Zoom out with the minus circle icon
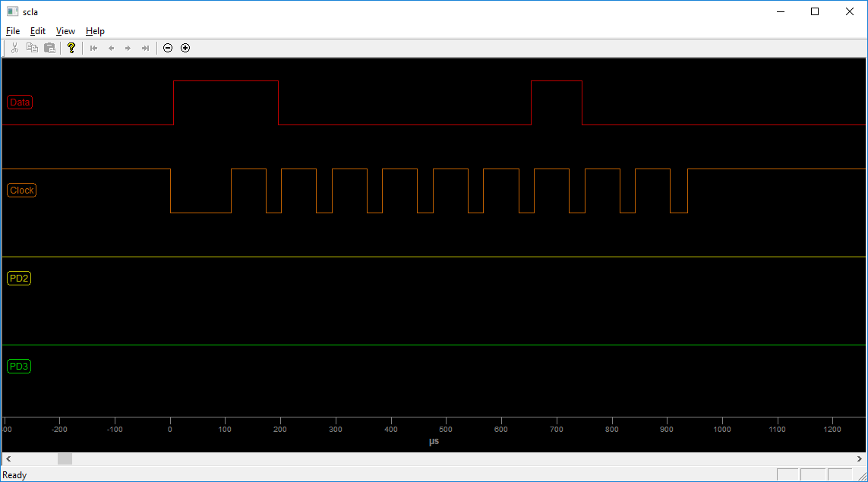The image size is (868, 482). tap(168, 48)
